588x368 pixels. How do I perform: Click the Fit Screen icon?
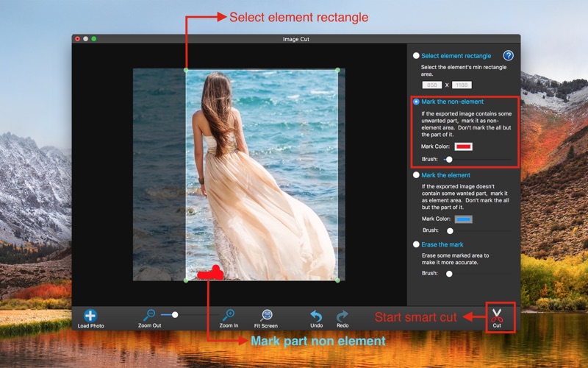pyautogui.click(x=266, y=315)
